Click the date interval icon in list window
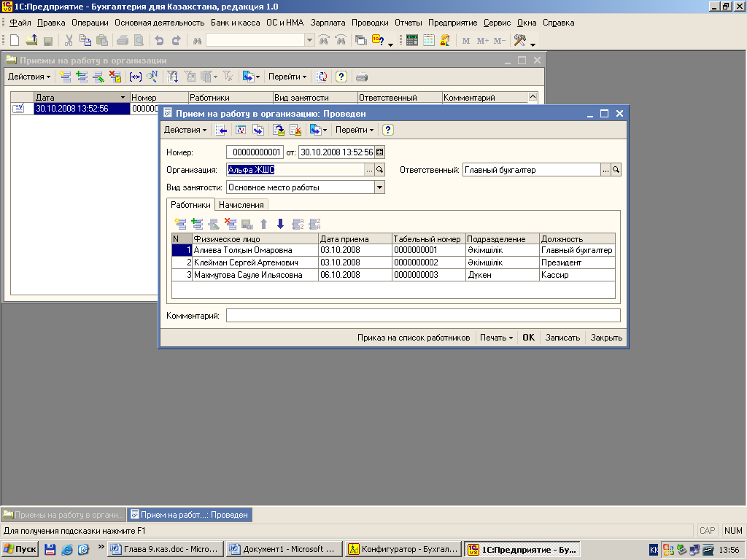Screen dimensions: 747x560 [135, 77]
